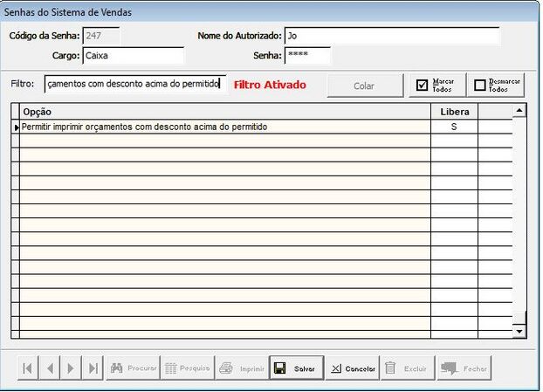Image resolution: width=543 pixels, height=392 pixels.
Task: Click the scroll down arrow of the grid
Action: point(519,332)
